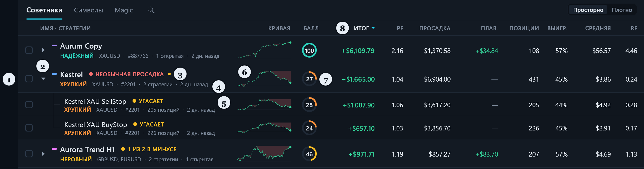Click the purple color marker beside Aurum Copy

point(54,46)
